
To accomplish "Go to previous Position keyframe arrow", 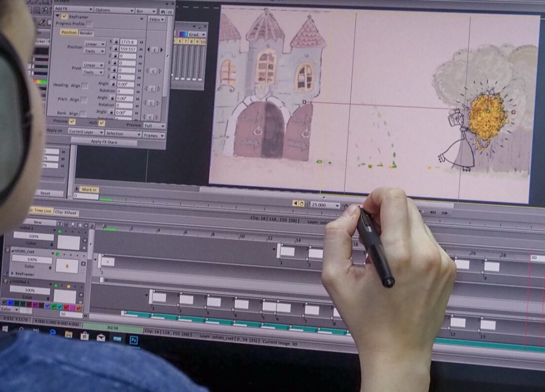I will 149,50.
